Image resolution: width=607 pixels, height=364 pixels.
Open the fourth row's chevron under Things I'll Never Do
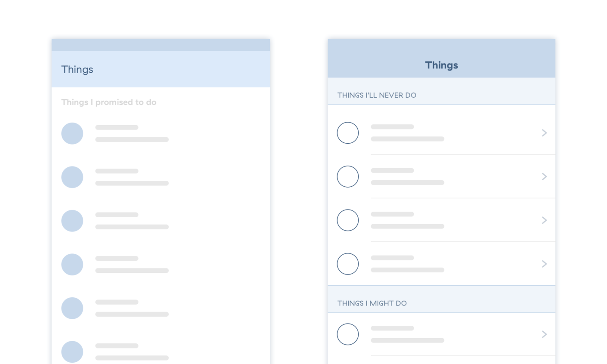[x=544, y=264]
